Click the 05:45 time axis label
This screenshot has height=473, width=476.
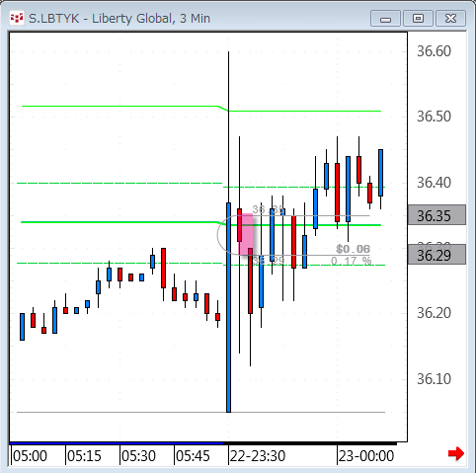point(193,456)
